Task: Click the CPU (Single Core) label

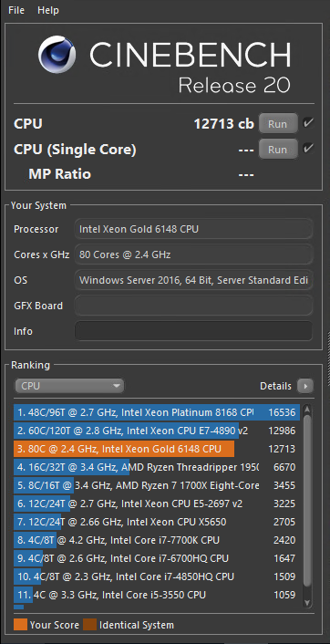Action: [x=75, y=150]
